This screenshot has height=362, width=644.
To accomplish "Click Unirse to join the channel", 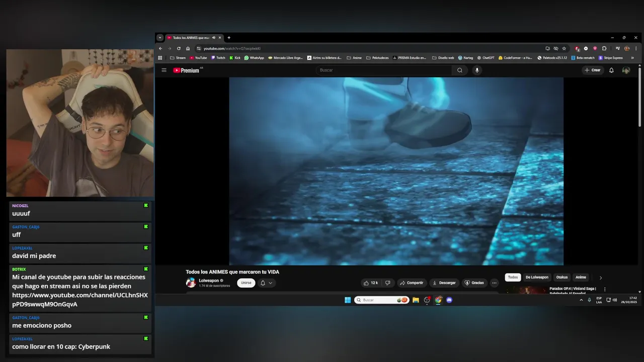I will click(246, 283).
